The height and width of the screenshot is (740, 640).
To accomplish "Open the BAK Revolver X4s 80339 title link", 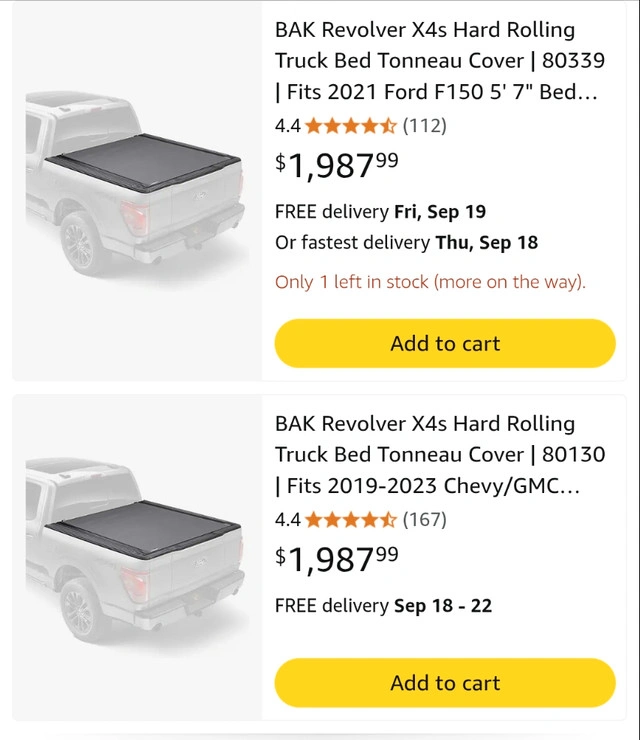I will click(x=440, y=61).
